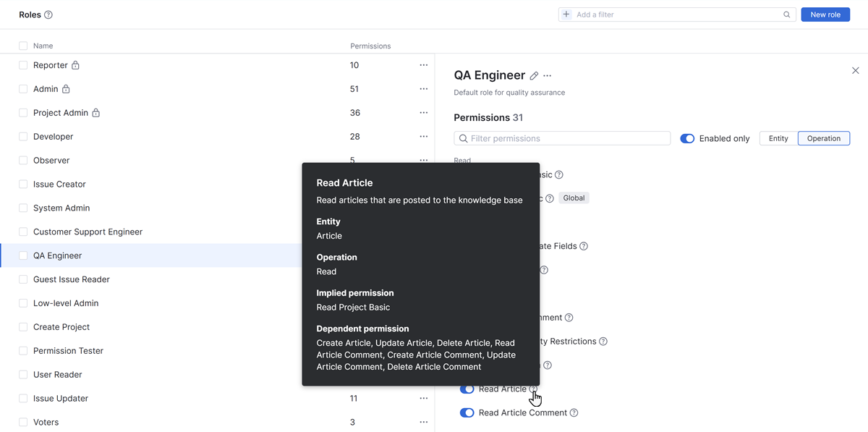The image size is (868, 432).
Task: Click the pencil icon to rename QA Engineer
Action: (534, 75)
